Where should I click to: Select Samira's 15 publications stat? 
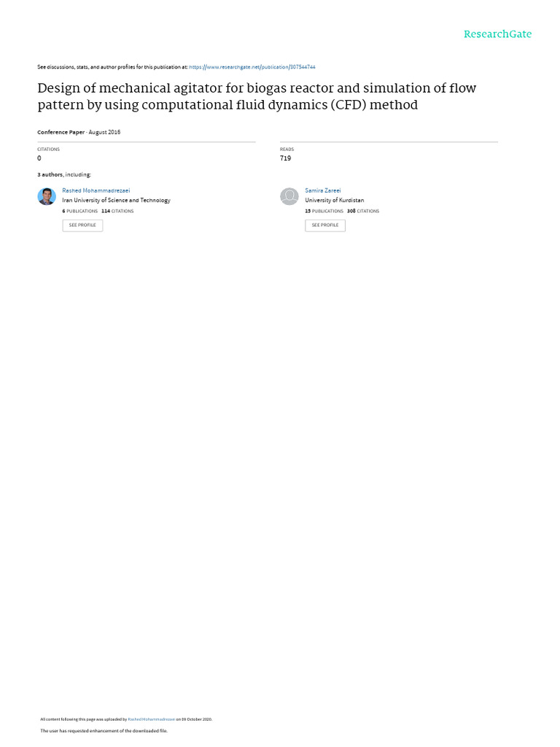click(x=324, y=211)
